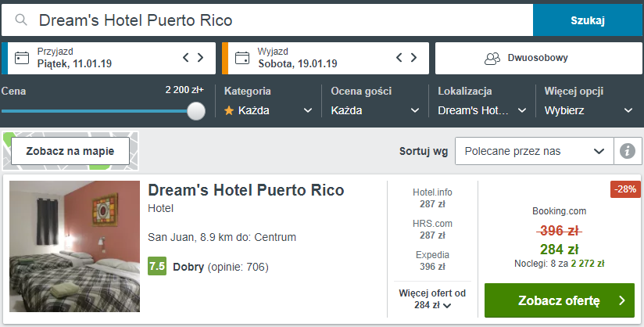Click the search magnifier icon
Image resolution: width=644 pixels, height=327 pixels.
(21, 20)
